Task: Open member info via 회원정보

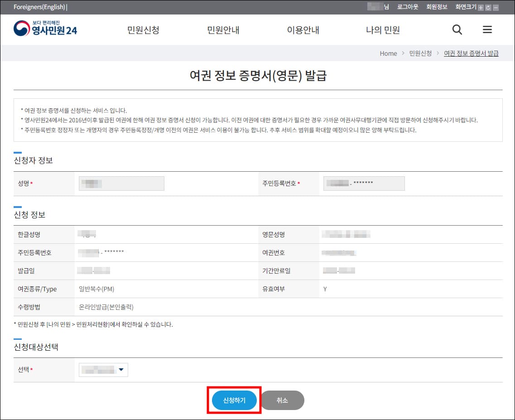Action: coord(436,7)
